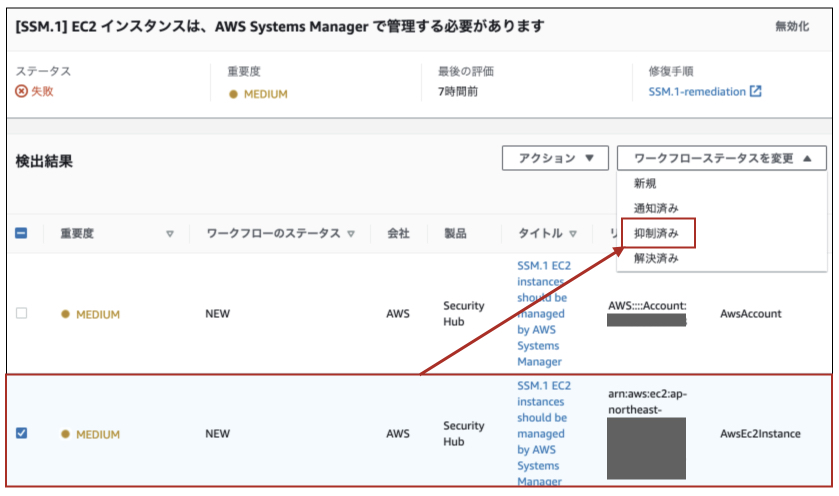Click the 検出結果 section heading

pos(44,161)
